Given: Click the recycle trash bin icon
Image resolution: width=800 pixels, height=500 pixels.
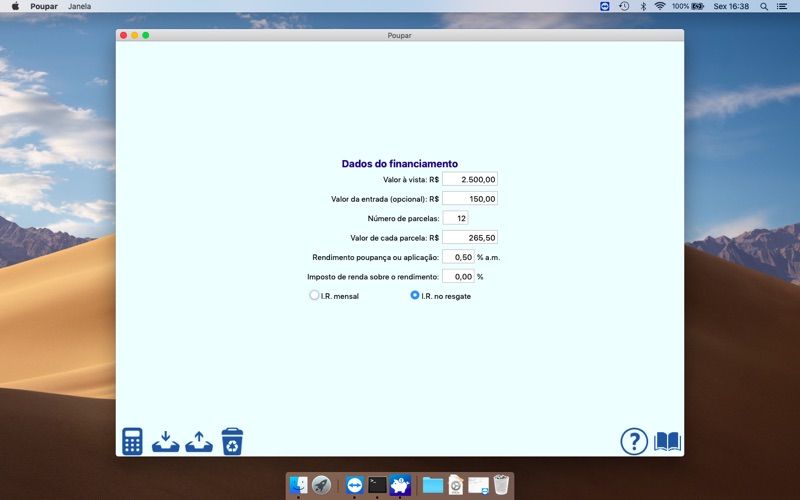Looking at the screenshot, I should pyautogui.click(x=232, y=441).
